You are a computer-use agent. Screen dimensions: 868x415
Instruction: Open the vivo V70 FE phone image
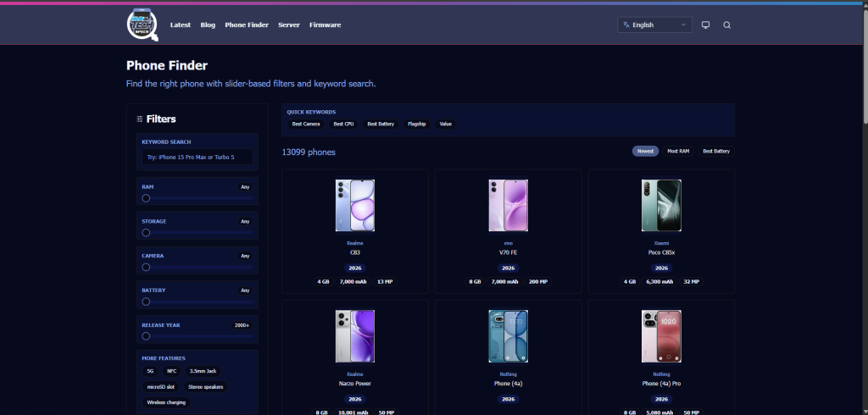click(509, 205)
